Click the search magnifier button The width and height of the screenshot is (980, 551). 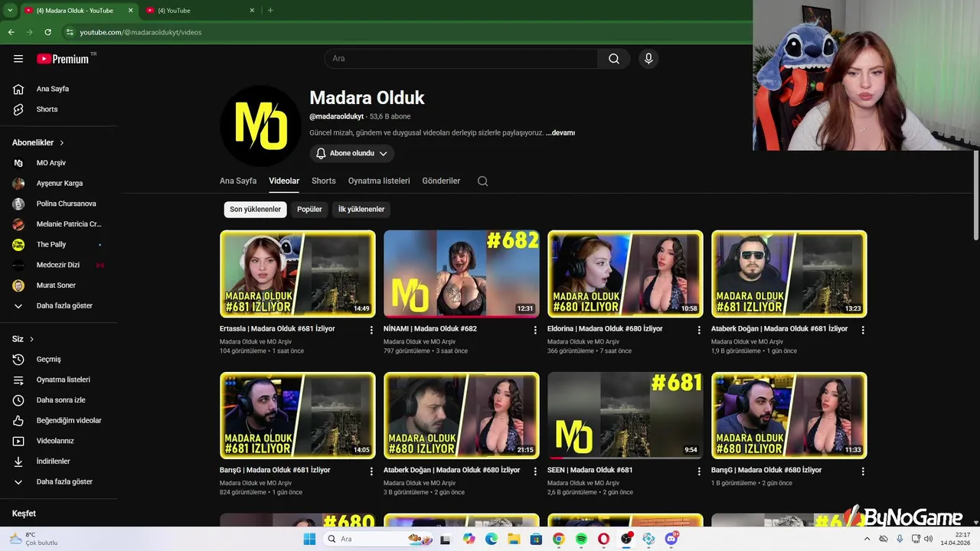tap(614, 59)
